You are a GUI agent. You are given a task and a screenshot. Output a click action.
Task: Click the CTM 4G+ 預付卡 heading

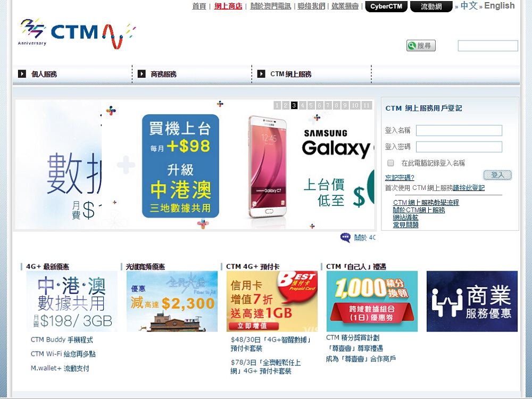point(253,267)
